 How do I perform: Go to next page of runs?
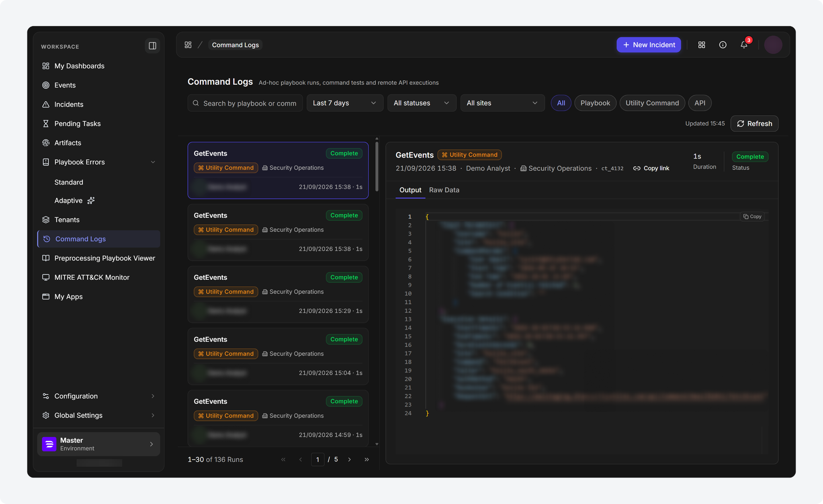[x=350, y=460]
